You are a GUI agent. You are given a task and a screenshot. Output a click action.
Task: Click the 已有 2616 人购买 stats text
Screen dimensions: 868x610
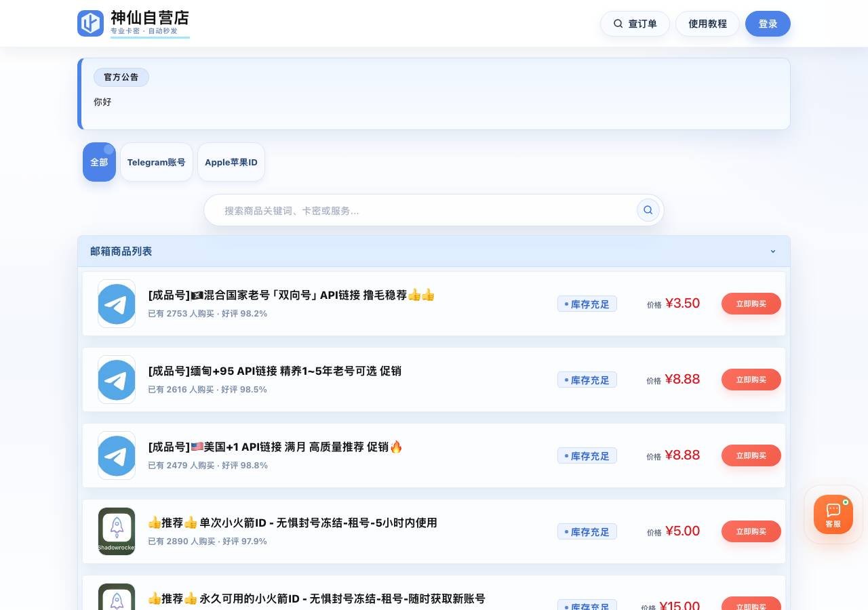click(208, 390)
